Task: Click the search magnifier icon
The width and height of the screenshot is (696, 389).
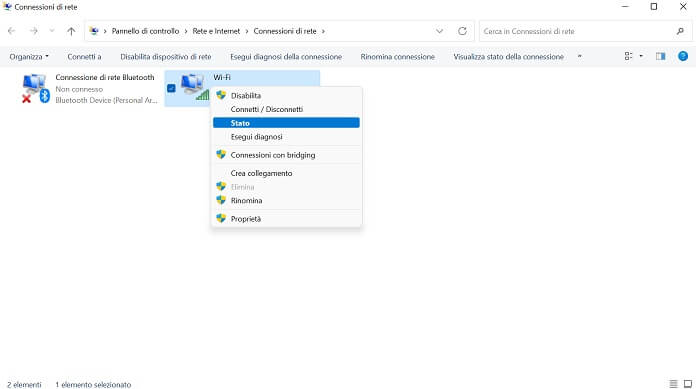Action: tap(680, 31)
